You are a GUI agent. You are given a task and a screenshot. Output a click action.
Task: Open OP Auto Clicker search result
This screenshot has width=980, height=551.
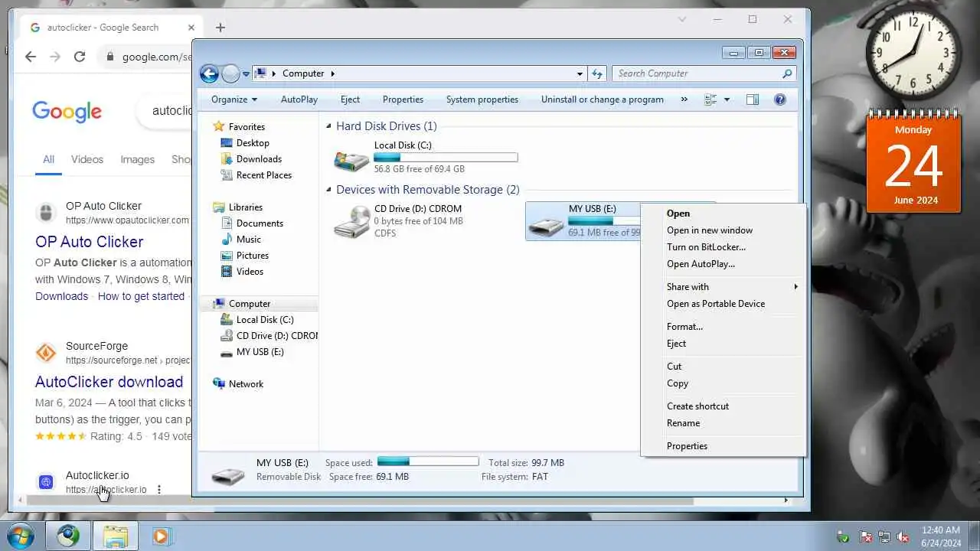tap(90, 242)
